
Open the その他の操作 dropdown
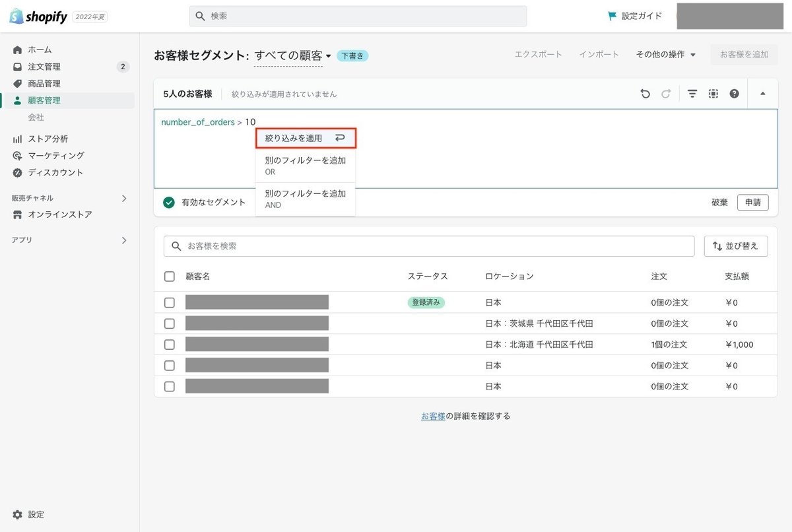pyautogui.click(x=666, y=55)
